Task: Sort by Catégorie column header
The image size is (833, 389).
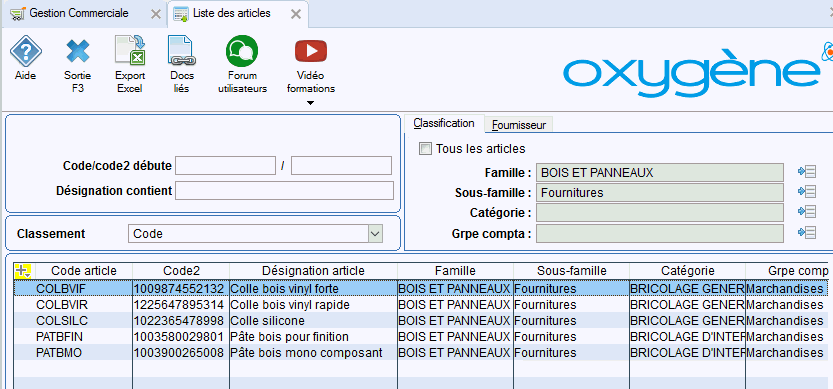Action: [687, 271]
